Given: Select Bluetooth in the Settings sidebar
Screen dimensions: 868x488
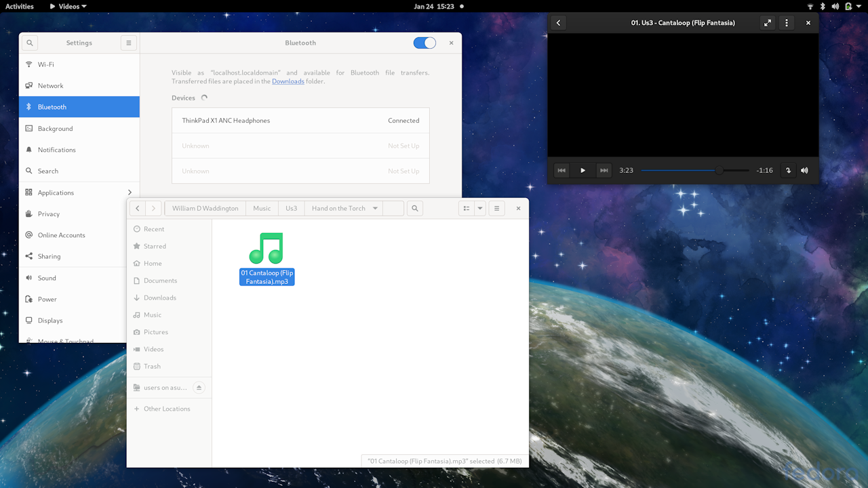Looking at the screenshot, I should pos(79,107).
